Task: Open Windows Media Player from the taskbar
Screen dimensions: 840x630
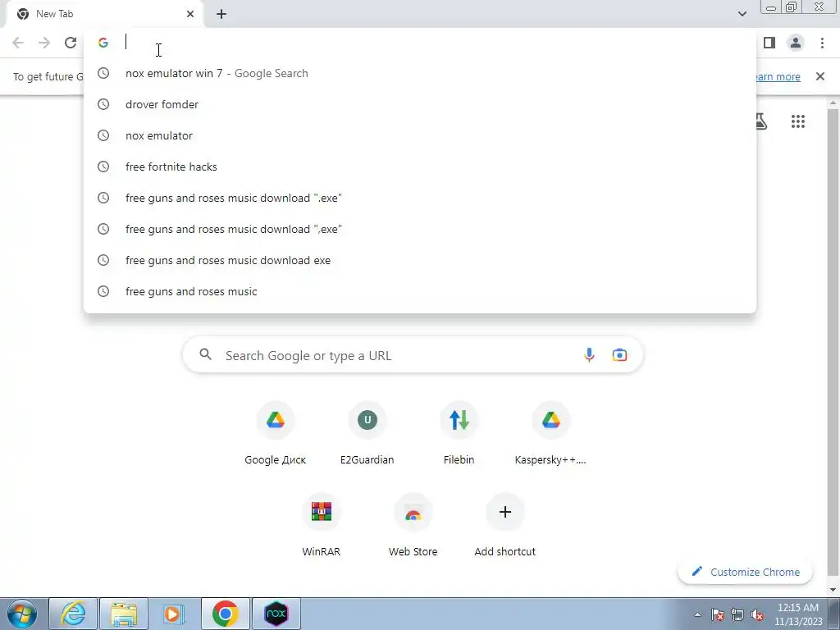Action: (173, 614)
